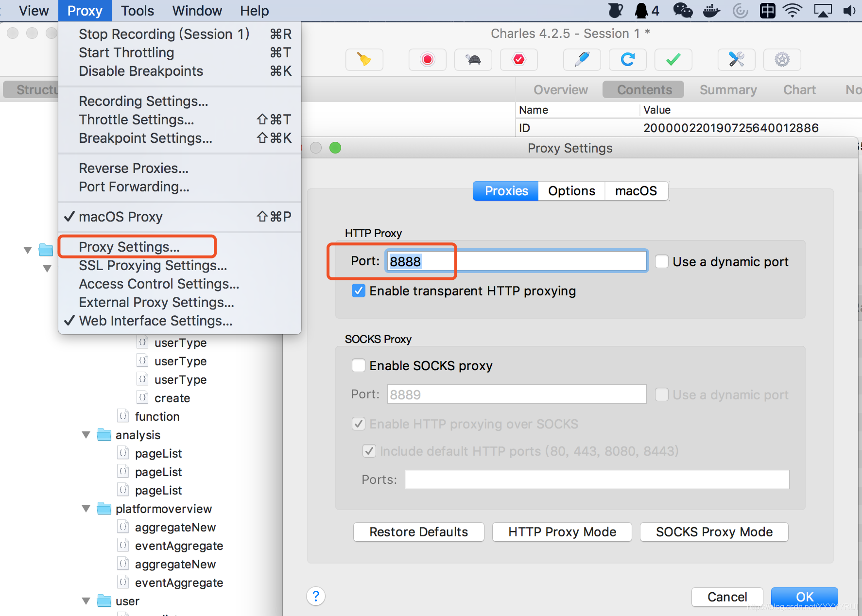Click the SOCKS Port field showing 8889
862x616 pixels.
[517, 394]
